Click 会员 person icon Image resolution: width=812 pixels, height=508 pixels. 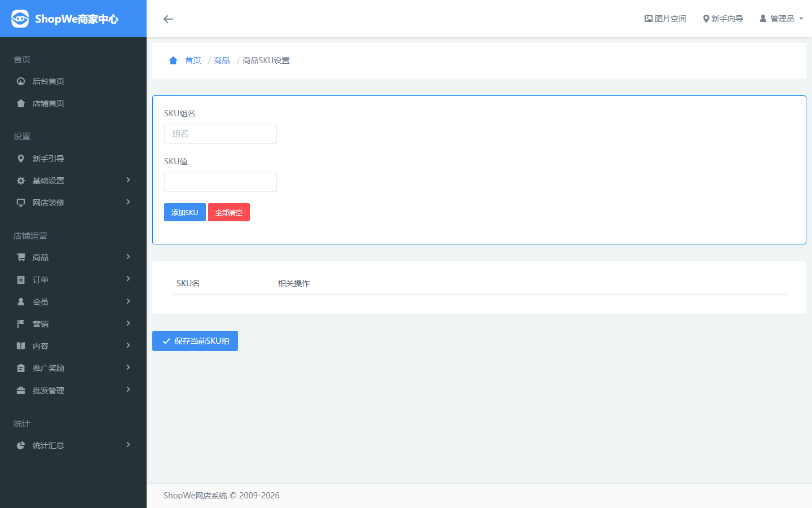pos(21,302)
